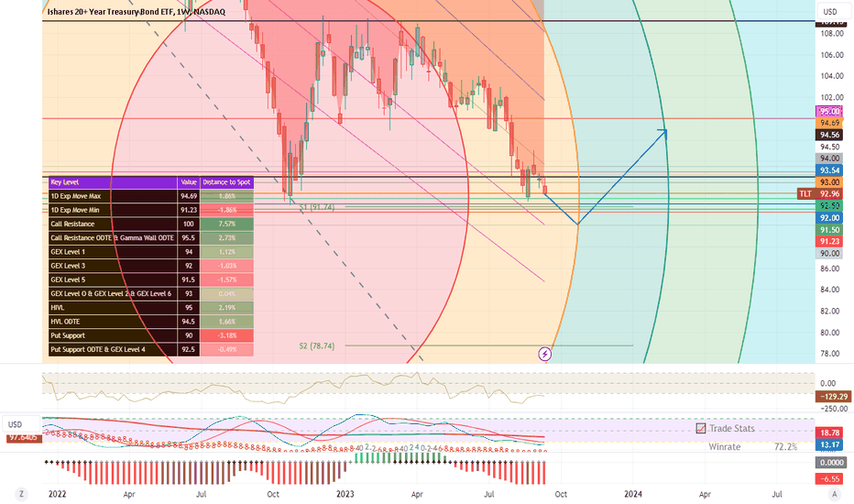Select the TLT 92.96 last price label
The image size is (854, 504).
coord(819,194)
